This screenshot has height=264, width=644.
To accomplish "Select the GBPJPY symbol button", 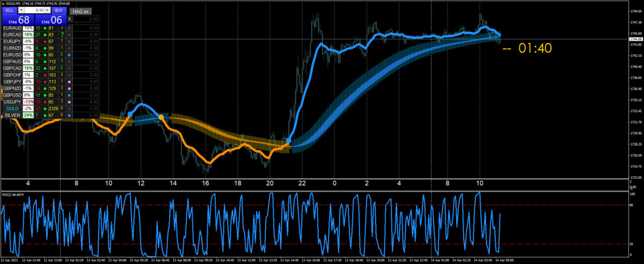I will click(12, 82).
